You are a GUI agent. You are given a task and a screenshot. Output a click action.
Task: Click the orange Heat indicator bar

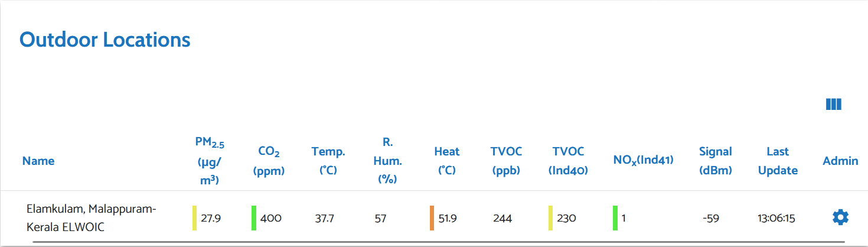[x=432, y=218]
